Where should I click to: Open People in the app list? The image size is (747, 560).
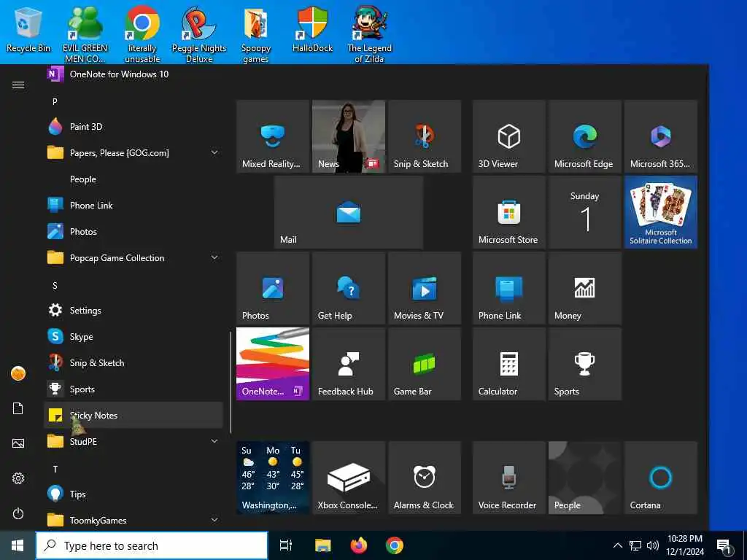click(x=133, y=179)
